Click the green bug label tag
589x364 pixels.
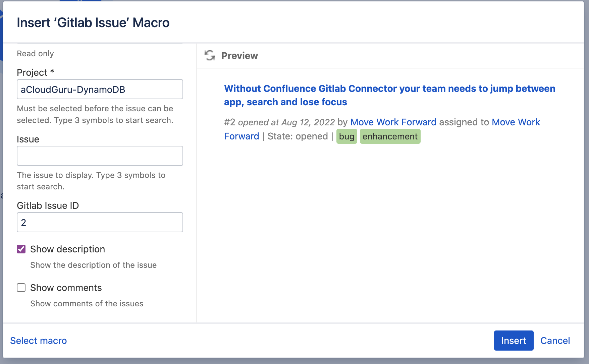[346, 136]
